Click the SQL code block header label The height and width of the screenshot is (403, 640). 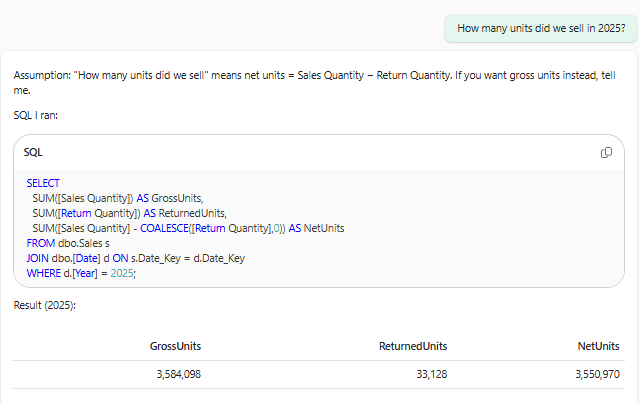(x=33, y=152)
